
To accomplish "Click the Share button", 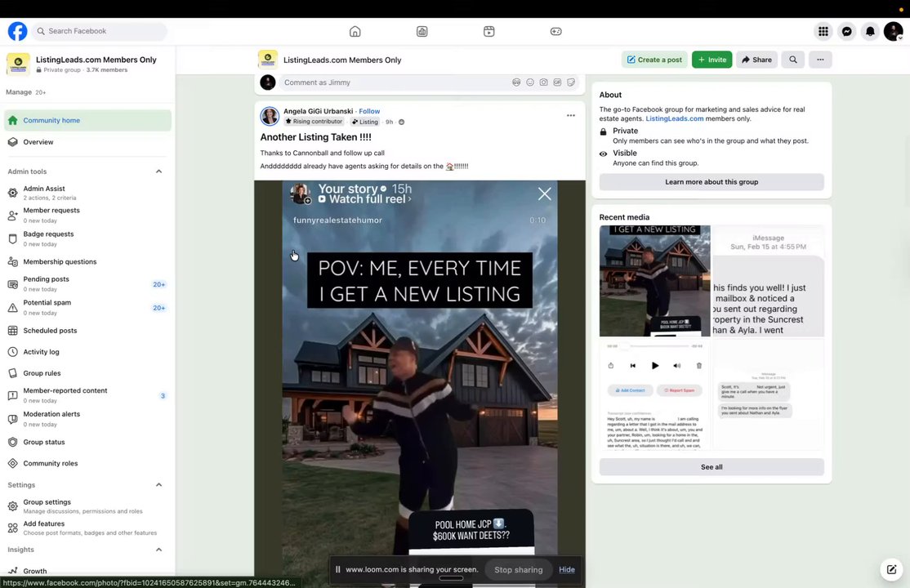I will (x=756, y=60).
